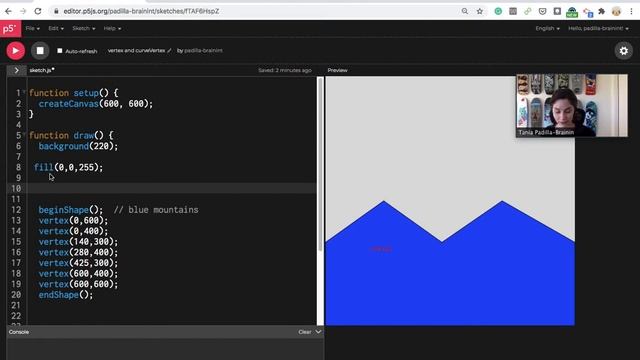Image resolution: width=640 pixels, height=360 pixels.
Task: Click the browser address bar URL
Action: (141, 11)
